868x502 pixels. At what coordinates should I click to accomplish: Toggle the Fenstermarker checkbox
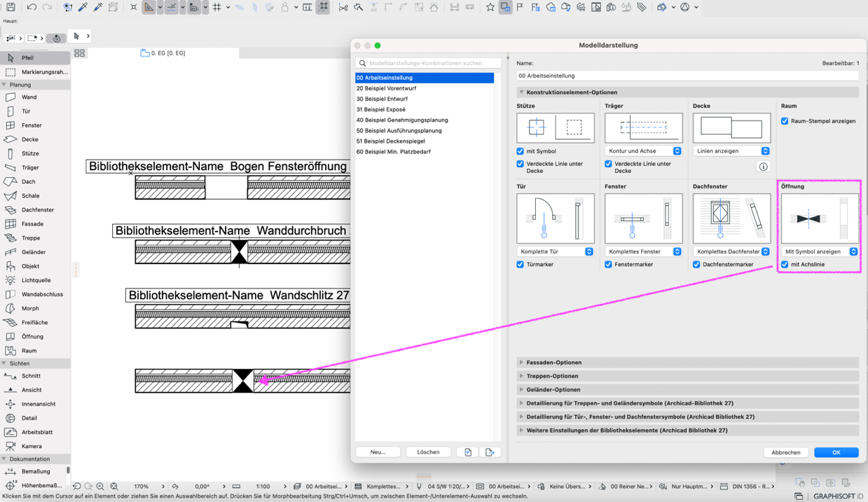[608, 265]
